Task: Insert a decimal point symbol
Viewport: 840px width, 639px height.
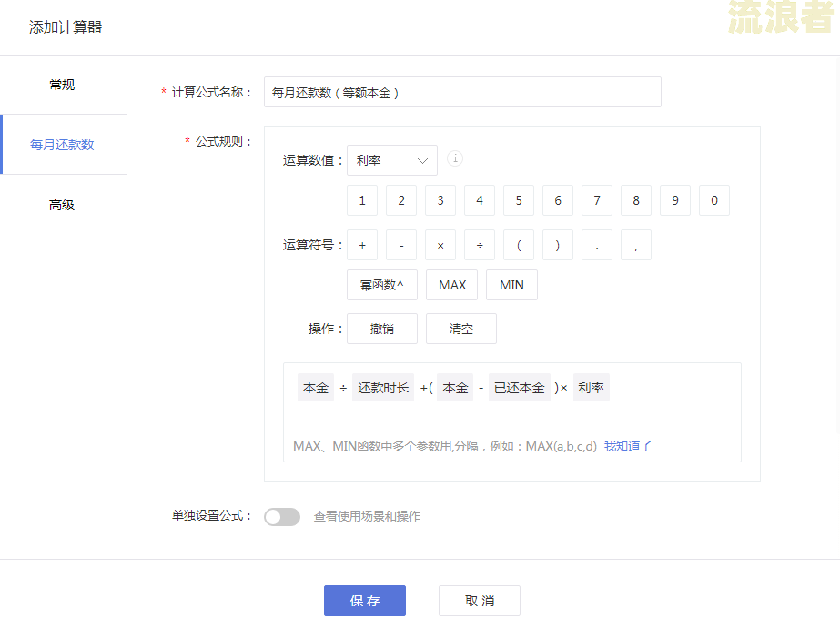Action: click(x=597, y=245)
